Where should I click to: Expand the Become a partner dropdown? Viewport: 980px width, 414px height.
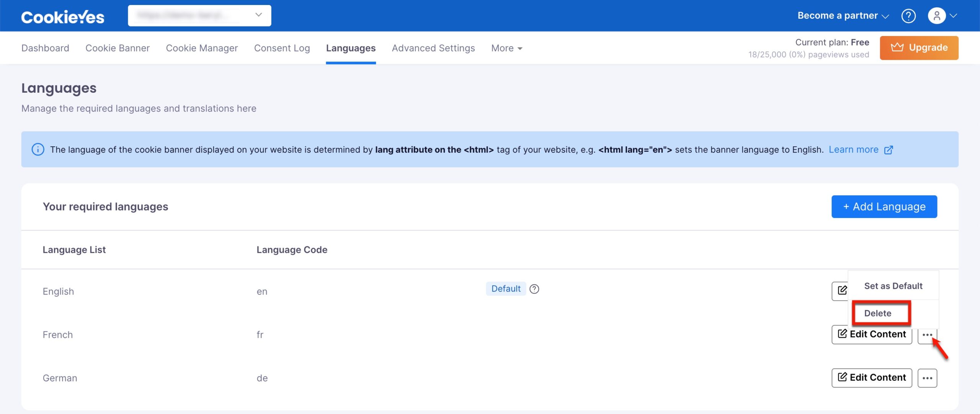pos(843,15)
